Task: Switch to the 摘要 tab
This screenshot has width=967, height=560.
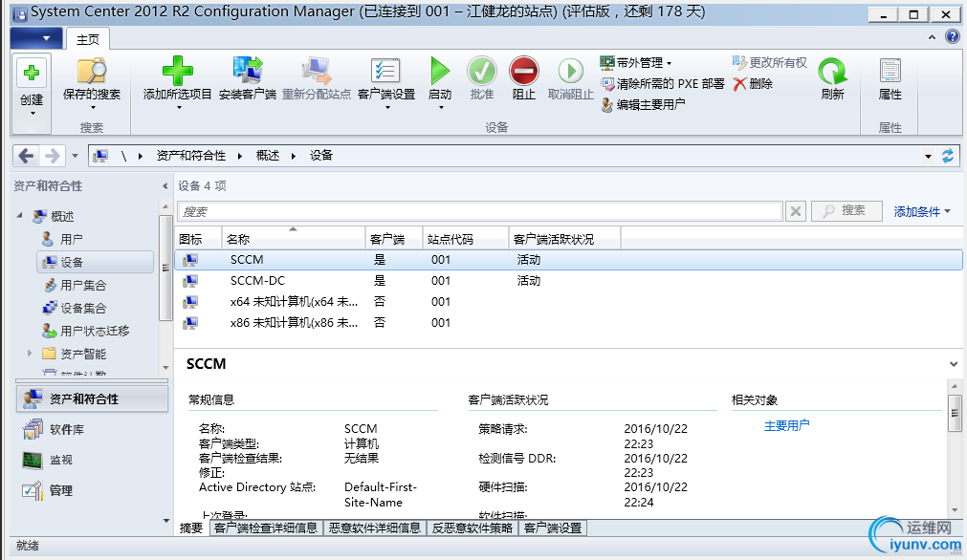Action: tap(191, 528)
